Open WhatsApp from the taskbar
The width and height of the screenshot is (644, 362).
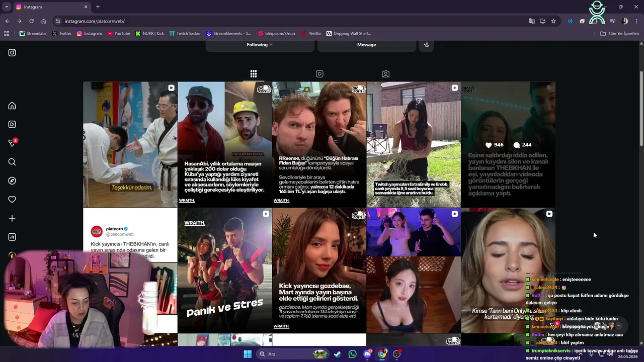(x=352, y=354)
